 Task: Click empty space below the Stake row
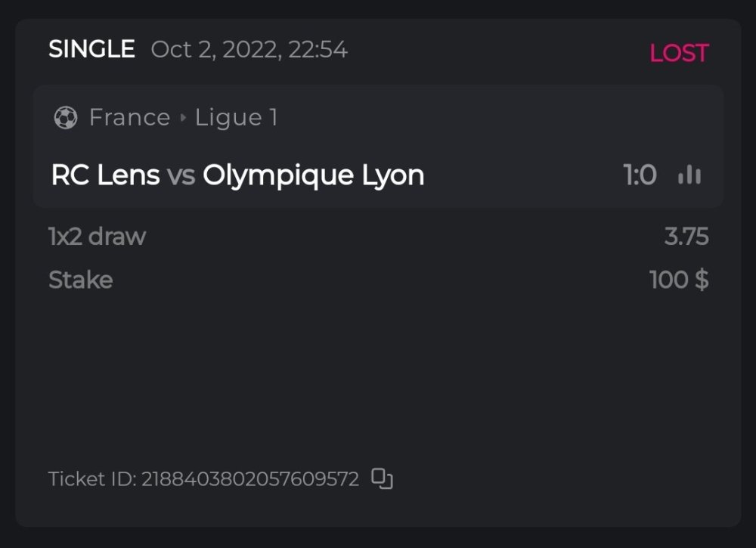coord(378,370)
